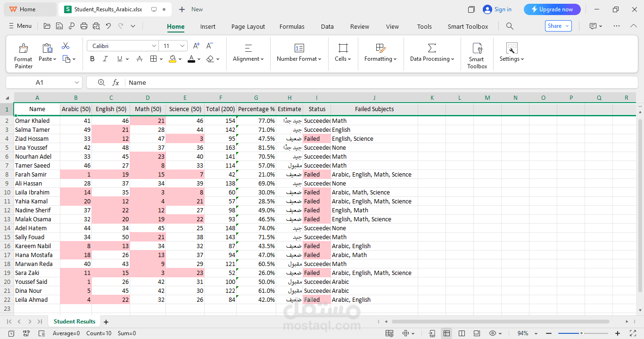Viewport: 644px width, 339px height.
Task: Click the Increase font size icon
Action: tap(197, 46)
